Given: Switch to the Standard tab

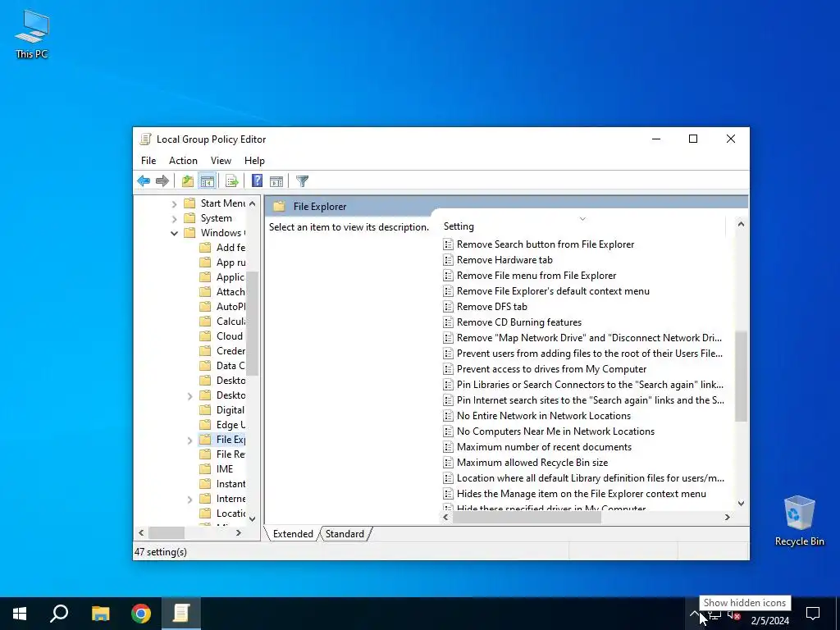Looking at the screenshot, I should pyautogui.click(x=345, y=533).
